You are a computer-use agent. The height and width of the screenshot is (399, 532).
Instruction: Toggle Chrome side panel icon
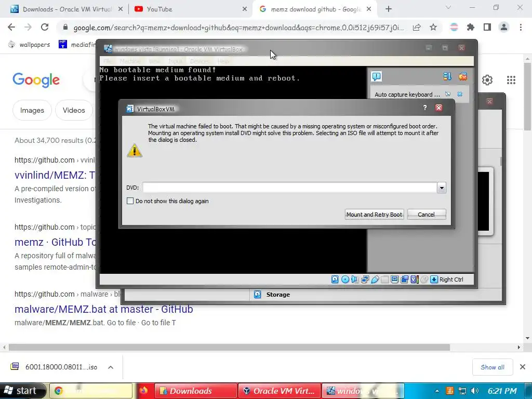click(487, 27)
